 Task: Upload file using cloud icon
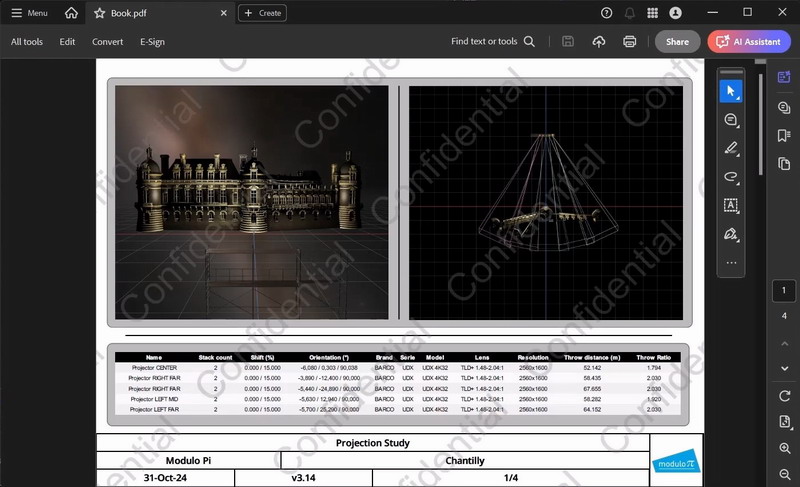click(599, 42)
